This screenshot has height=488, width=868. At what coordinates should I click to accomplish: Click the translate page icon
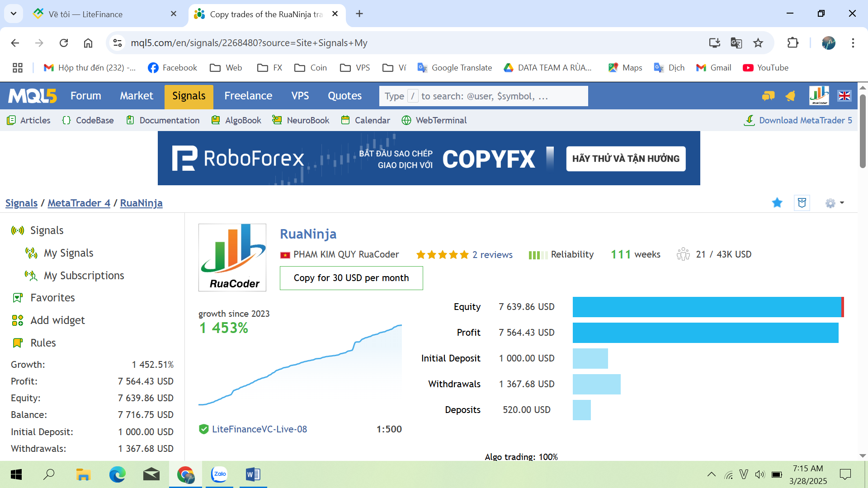(x=736, y=43)
